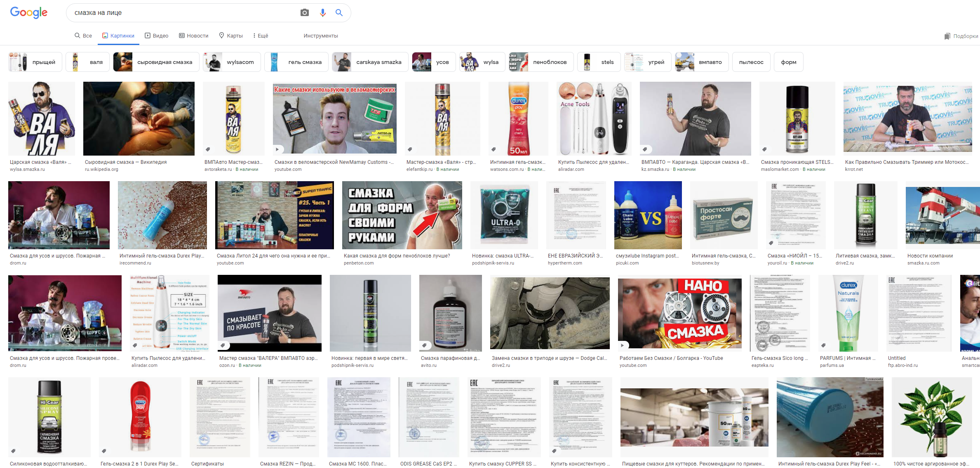Click product tag icon on ozon.ru ВАЛЕРА image
The image size is (980, 468).
223,345
